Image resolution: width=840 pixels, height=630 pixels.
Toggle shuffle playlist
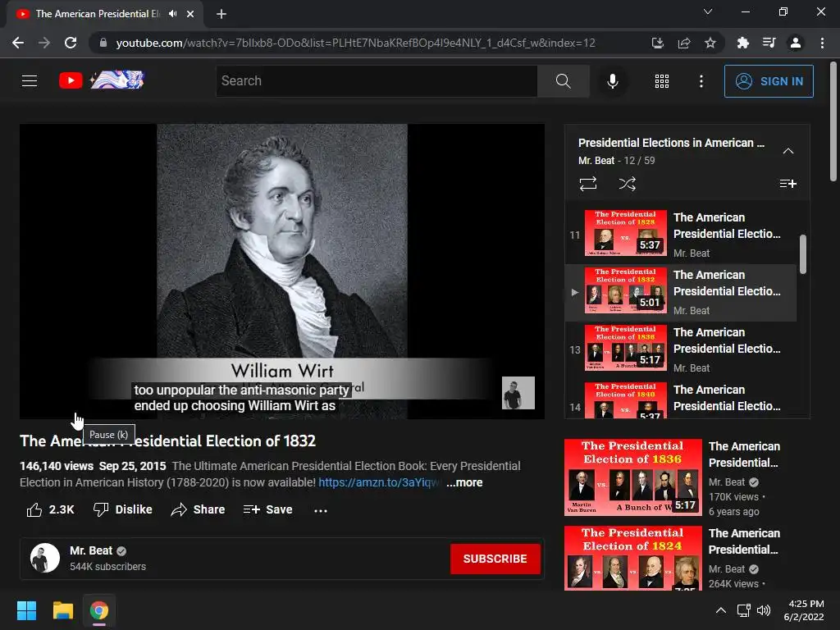[x=628, y=184]
